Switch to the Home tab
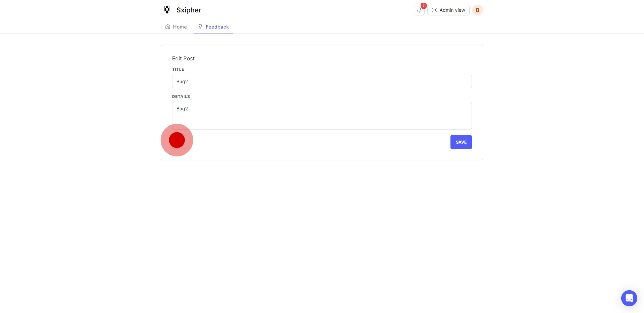 (x=176, y=27)
